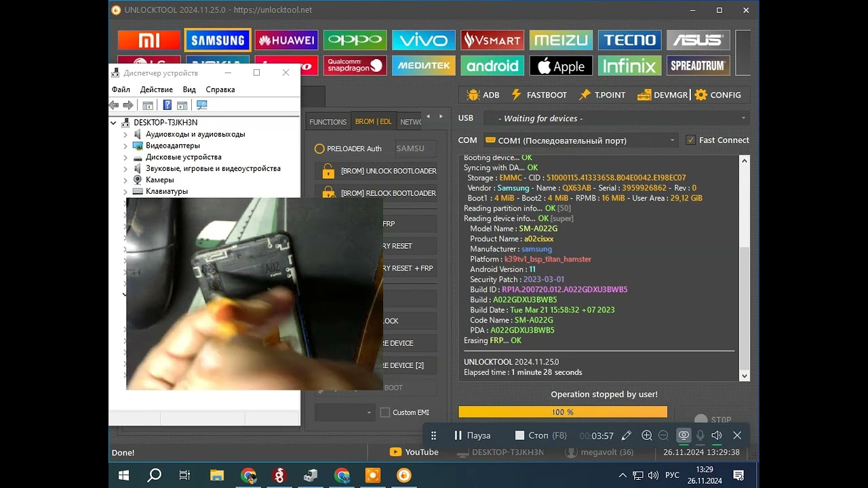The height and width of the screenshot is (488, 868).
Task: Select the OPPO brand tile
Action: pos(355,40)
